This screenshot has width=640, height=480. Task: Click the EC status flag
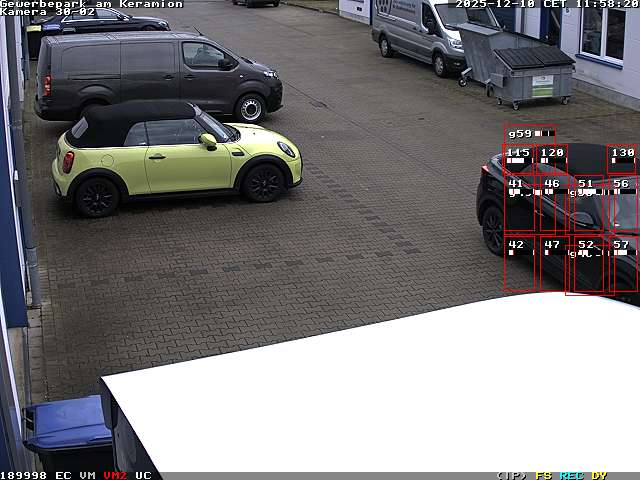coord(63,475)
